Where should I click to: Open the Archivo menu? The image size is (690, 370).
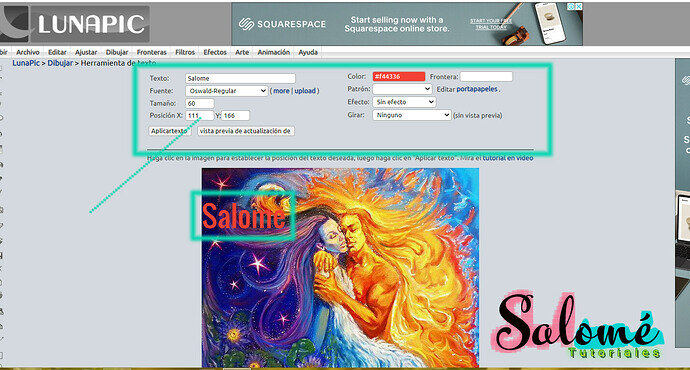[28, 52]
